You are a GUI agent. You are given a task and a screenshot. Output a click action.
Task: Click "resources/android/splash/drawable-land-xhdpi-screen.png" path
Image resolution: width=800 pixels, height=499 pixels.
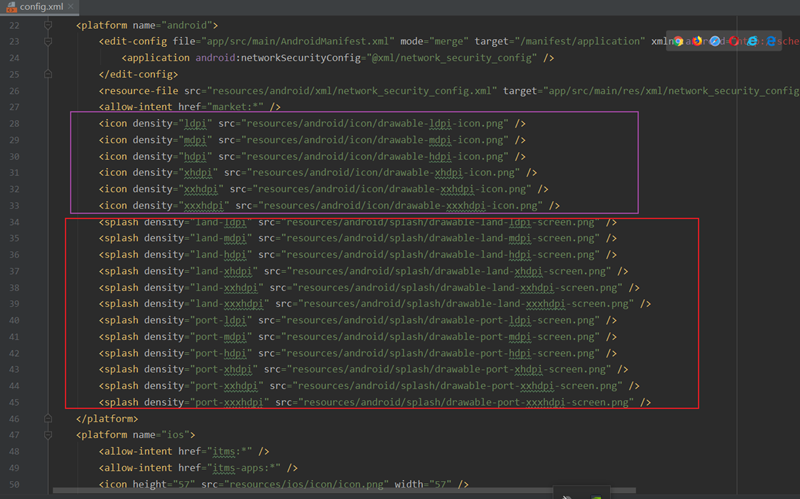point(449,271)
